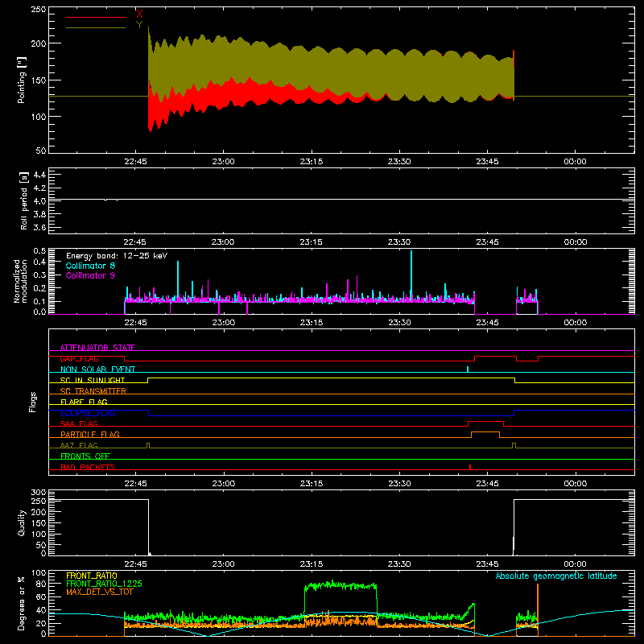Click the magenta 'Collimator 9' legend text
The width and height of the screenshot is (644, 644).
pyautogui.click(x=90, y=275)
